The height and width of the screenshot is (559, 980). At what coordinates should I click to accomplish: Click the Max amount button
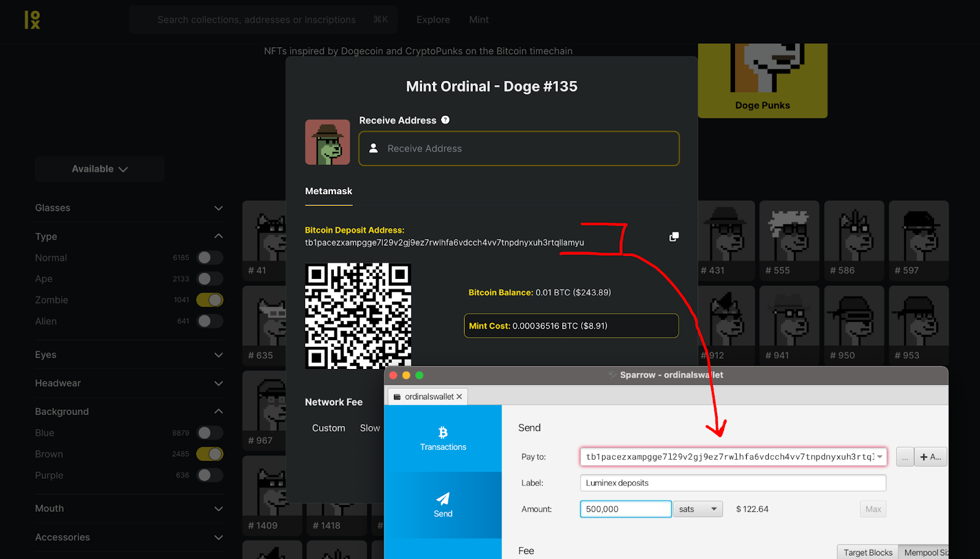click(x=873, y=509)
